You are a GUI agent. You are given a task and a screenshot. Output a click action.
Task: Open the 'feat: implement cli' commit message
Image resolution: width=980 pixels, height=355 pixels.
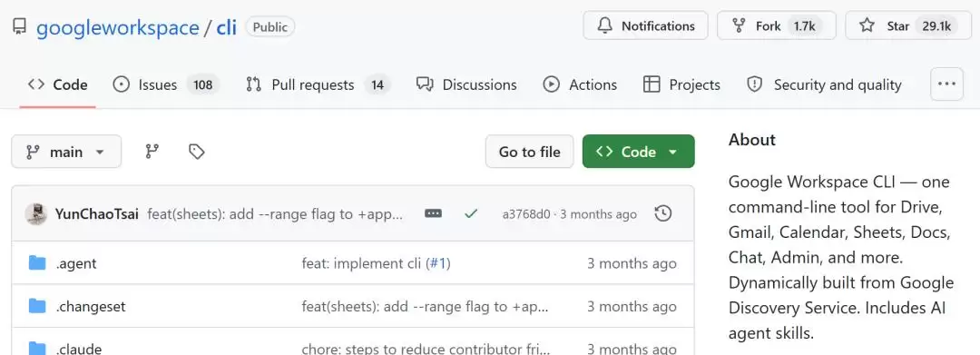click(361, 263)
